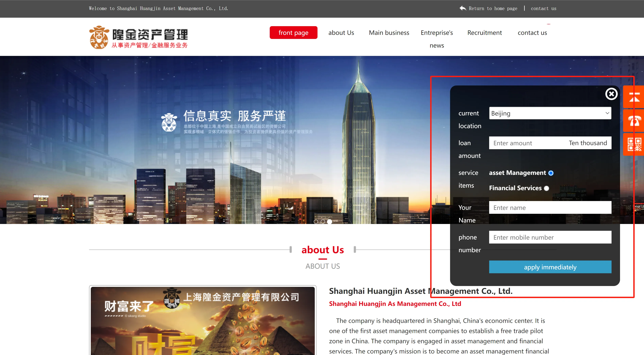The width and height of the screenshot is (644, 355).
Task: Click the telephone orange sidebar icon
Action: (634, 121)
